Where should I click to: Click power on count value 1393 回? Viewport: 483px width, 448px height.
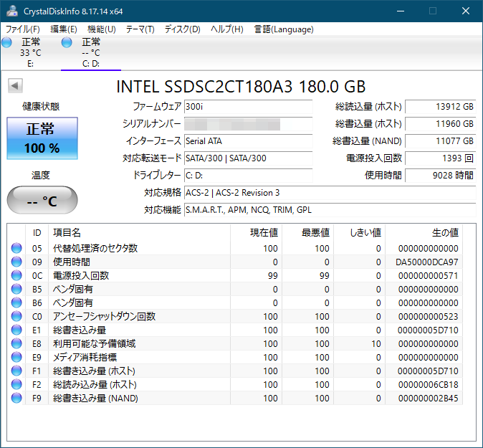441,158
